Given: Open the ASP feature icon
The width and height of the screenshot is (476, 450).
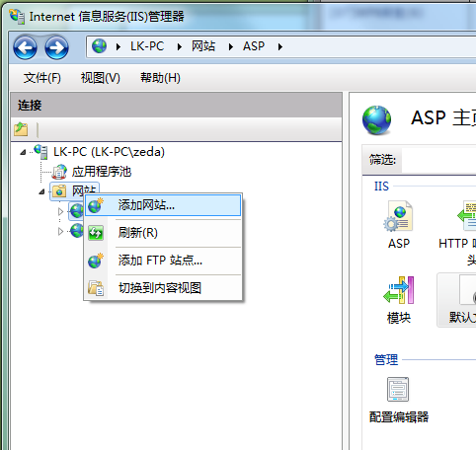Looking at the screenshot, I should 399,225.
